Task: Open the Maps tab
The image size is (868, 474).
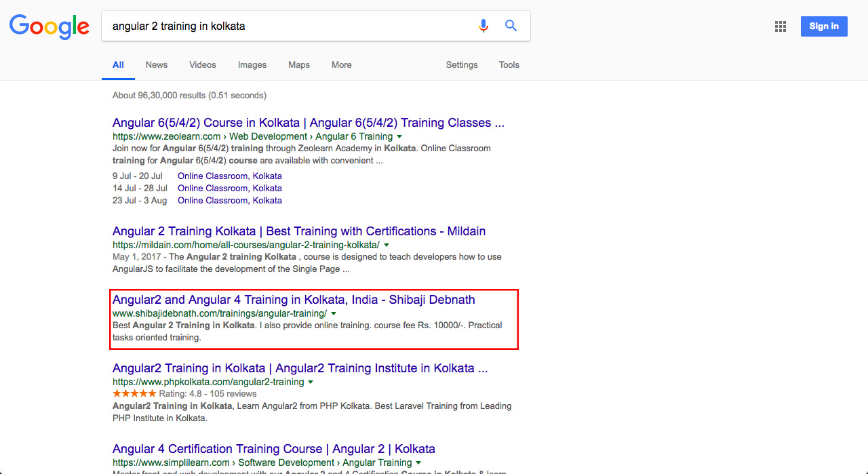Action: 299,65
